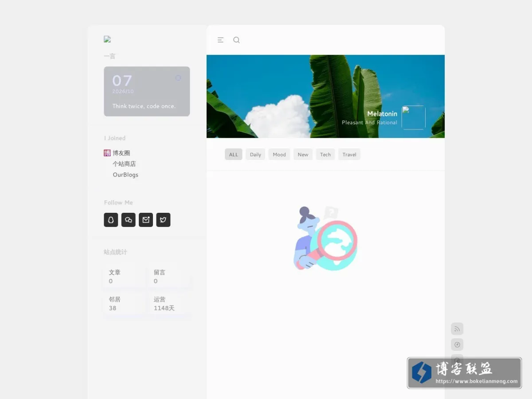Click the small circle on the quote card
Image resolution: width=532 pixels, height=399 pixels.
click(x=178, y=78)
